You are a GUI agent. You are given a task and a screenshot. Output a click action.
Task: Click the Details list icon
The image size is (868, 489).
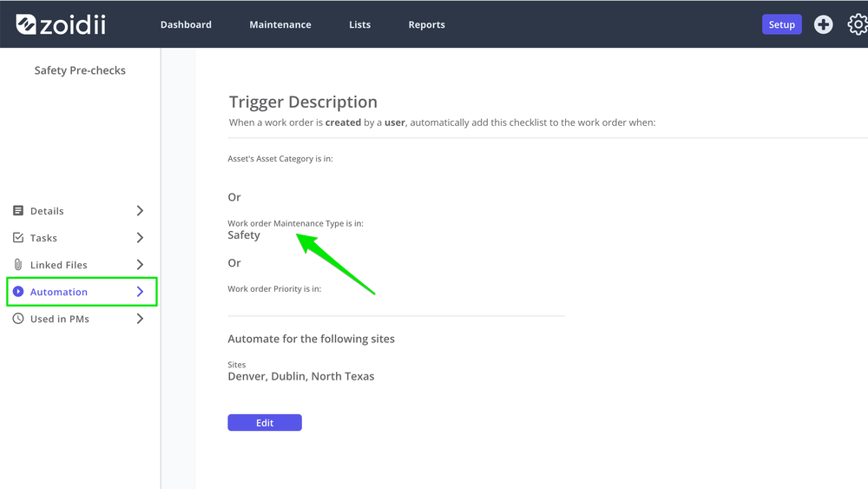[18, 210]
